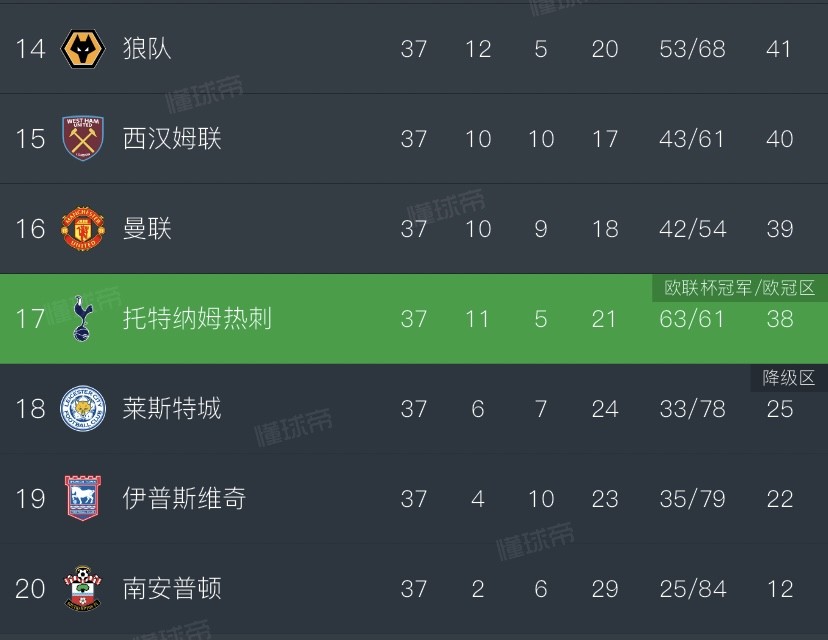Open team name 南安普顿

[x=172, y=588]
